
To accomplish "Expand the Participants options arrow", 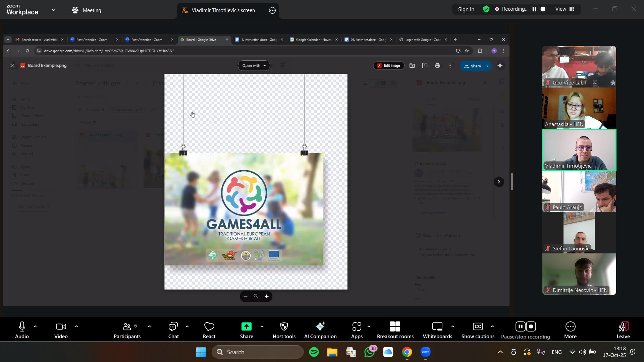I will 149,326.
